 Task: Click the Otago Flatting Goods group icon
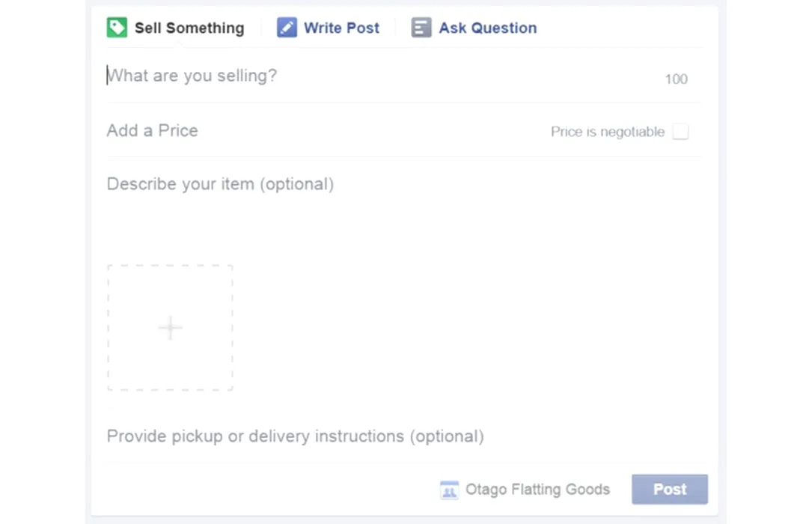tap(449, 490)
